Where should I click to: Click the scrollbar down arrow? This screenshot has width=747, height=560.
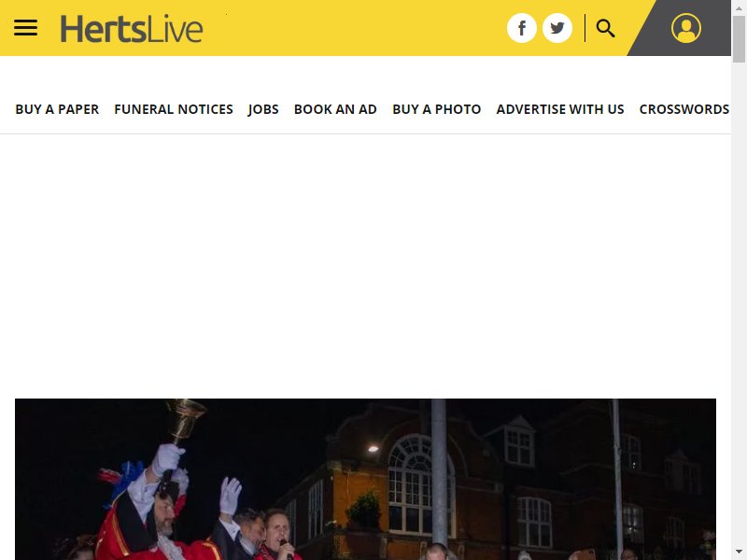click(739, 553)
